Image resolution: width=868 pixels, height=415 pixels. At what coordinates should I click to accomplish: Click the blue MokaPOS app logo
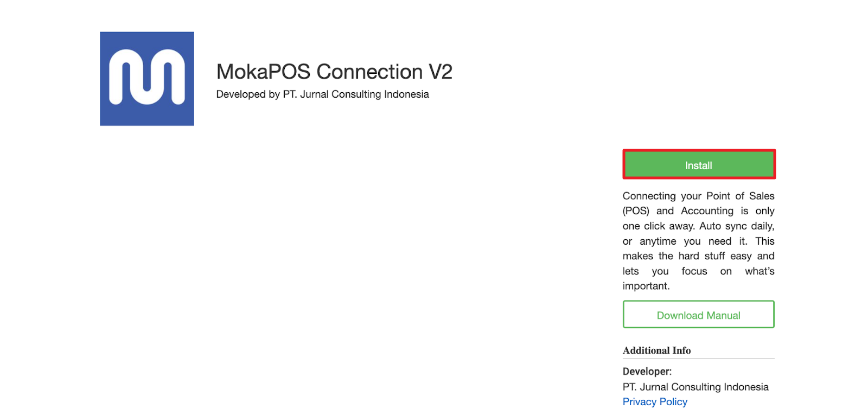(x=147, y=79)
